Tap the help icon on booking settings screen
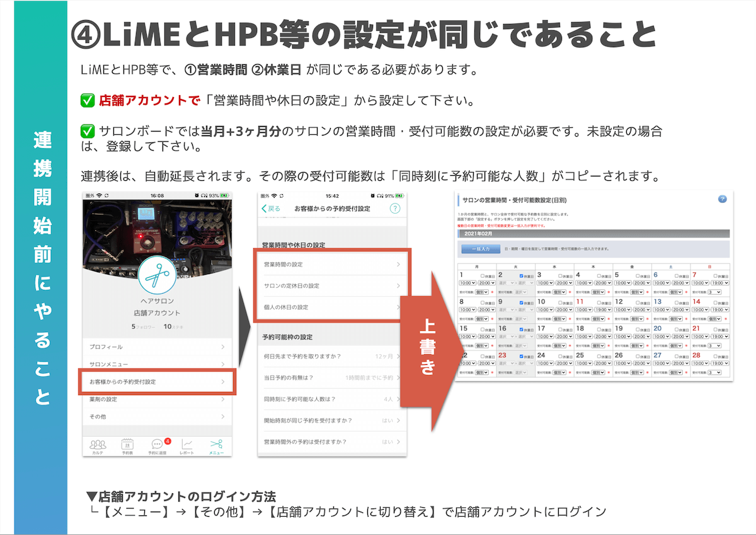 click(395, 209)
